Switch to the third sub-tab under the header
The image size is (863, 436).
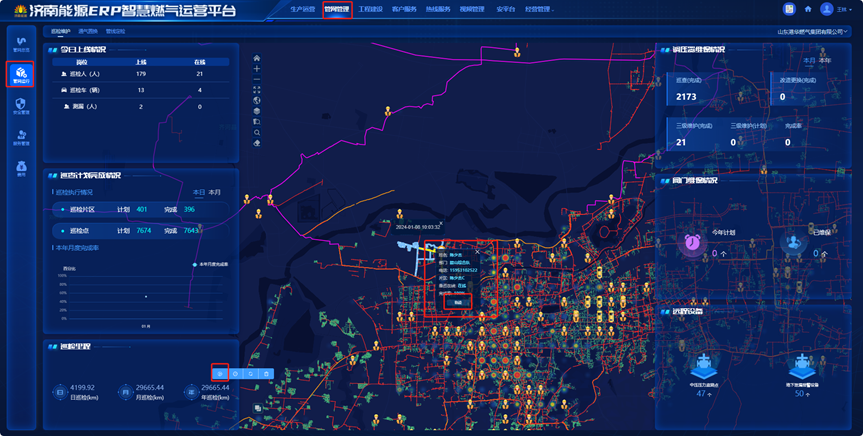[x=116, y=31]
